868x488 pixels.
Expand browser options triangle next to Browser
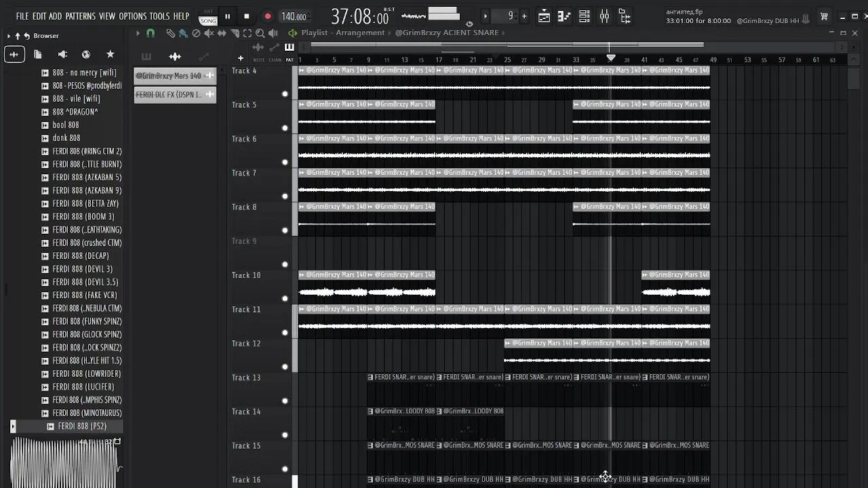[9, 36]
